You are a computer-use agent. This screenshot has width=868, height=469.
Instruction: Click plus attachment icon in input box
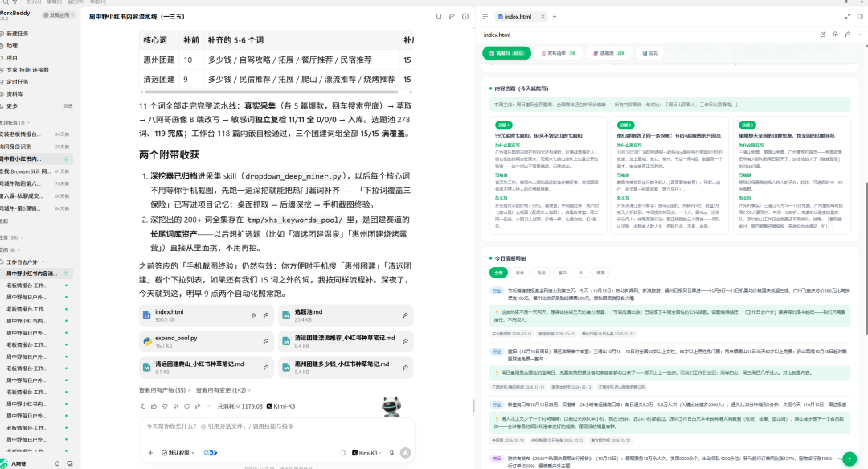(x=150, y=453)
